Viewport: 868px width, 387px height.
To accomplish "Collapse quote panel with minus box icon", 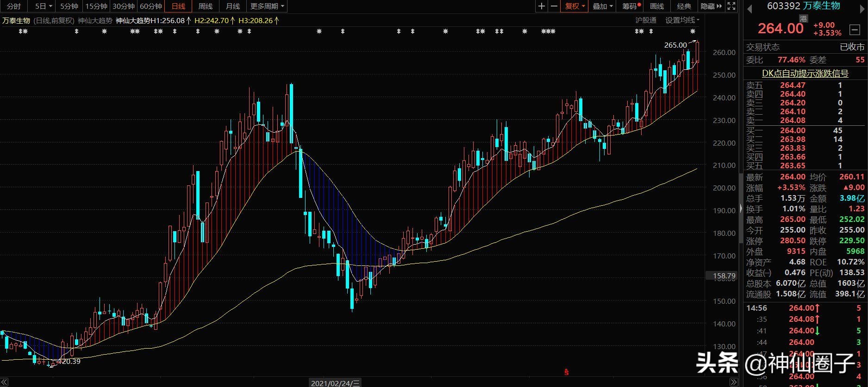I will 855,30.
